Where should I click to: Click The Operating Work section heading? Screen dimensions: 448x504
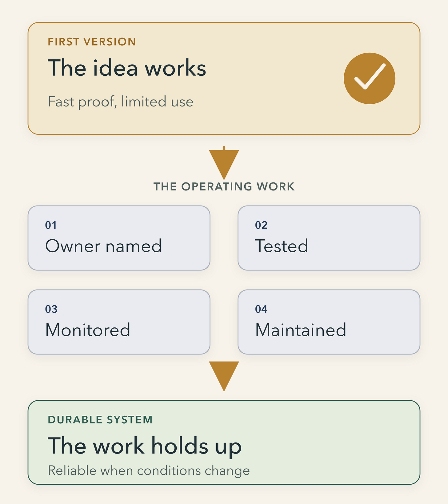(x=224, y=187)
